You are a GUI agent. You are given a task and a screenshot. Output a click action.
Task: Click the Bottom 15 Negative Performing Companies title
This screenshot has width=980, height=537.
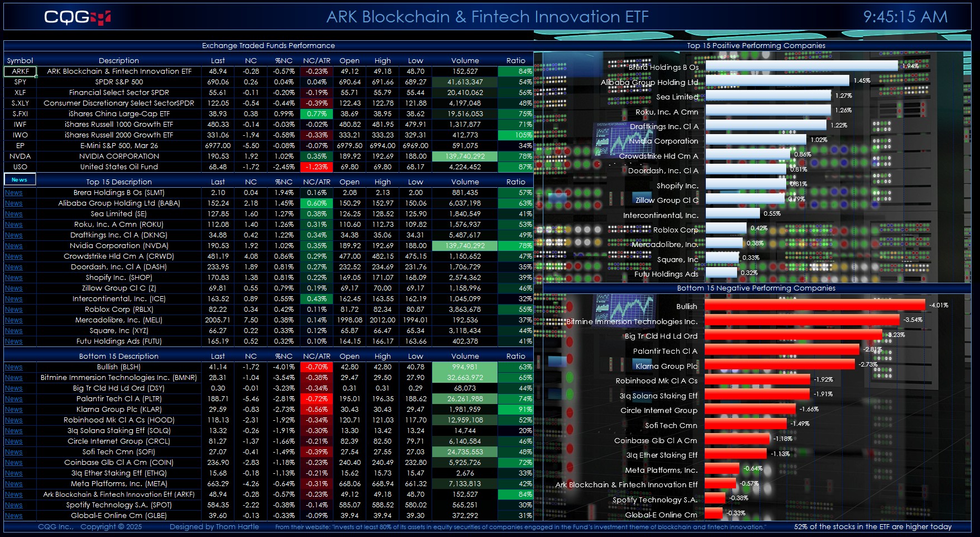tap(756, 288)
